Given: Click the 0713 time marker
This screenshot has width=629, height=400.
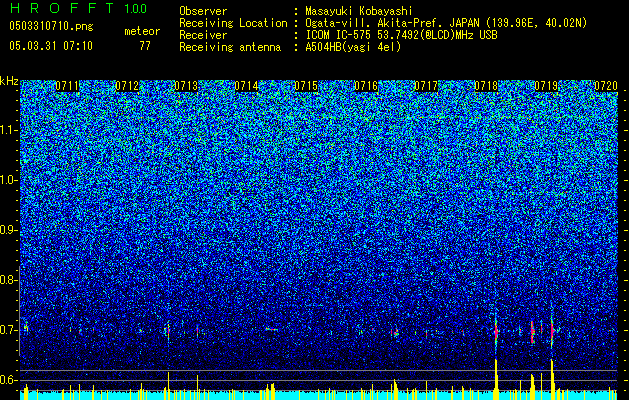Looking at the screenshot, I should [x=187, y=86].
